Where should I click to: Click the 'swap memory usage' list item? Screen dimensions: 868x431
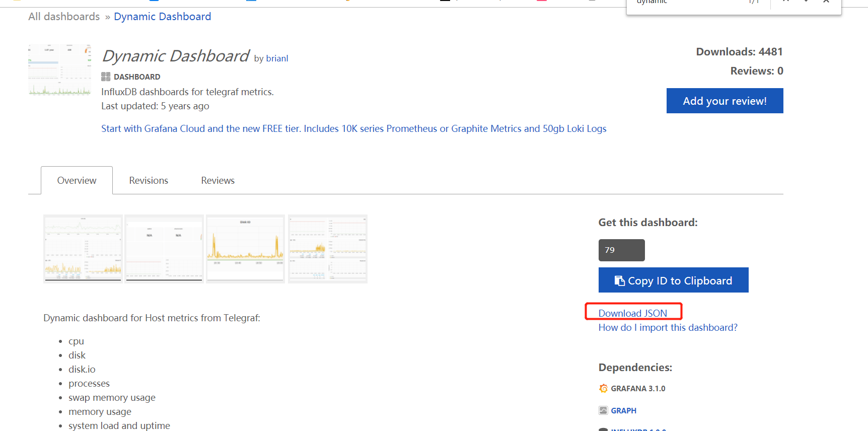[x=112, y=398]
